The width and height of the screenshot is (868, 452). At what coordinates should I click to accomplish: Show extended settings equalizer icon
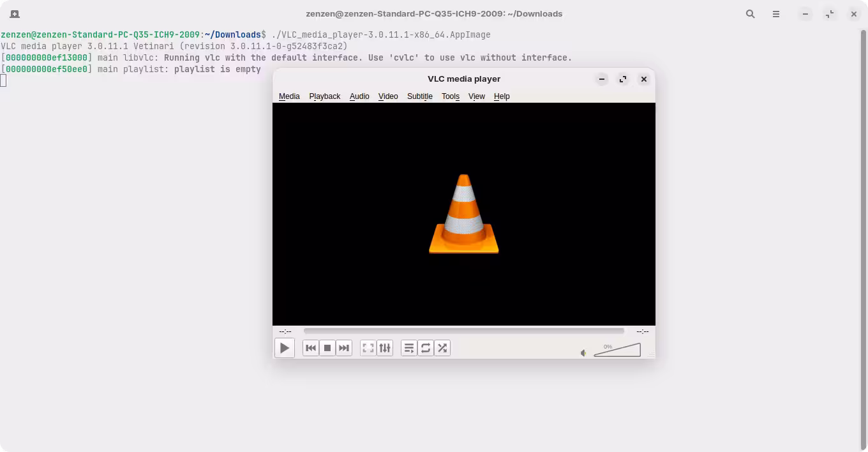385,348
